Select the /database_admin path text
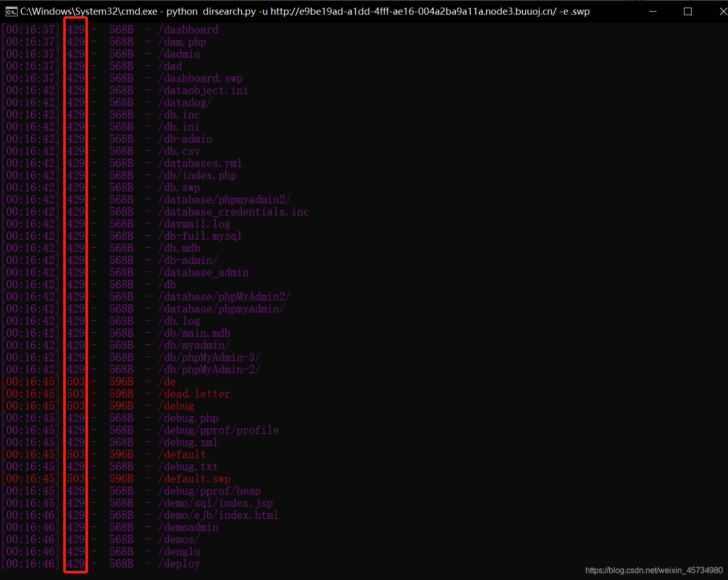The height and width of the screenshot is (580, 728). pos(203,273)
